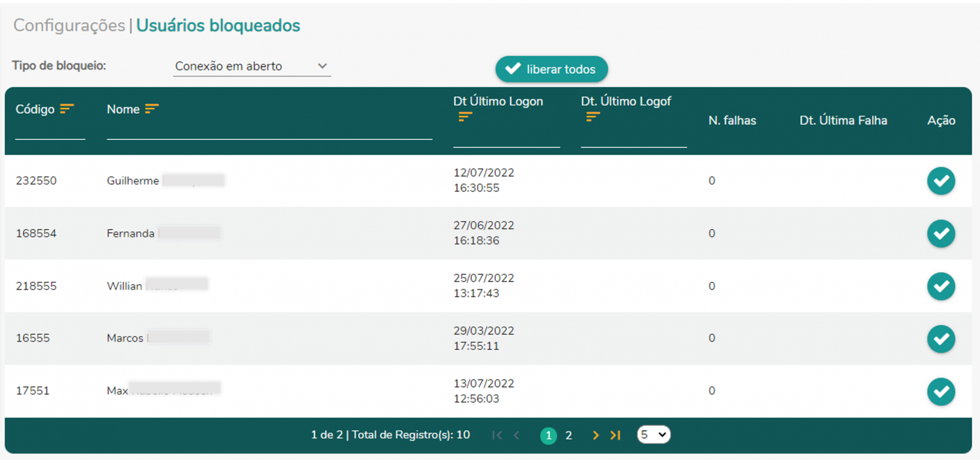Click the 'N. falhas' column header
The width and height of the screenshot is (980, 460).
point(732,120)
